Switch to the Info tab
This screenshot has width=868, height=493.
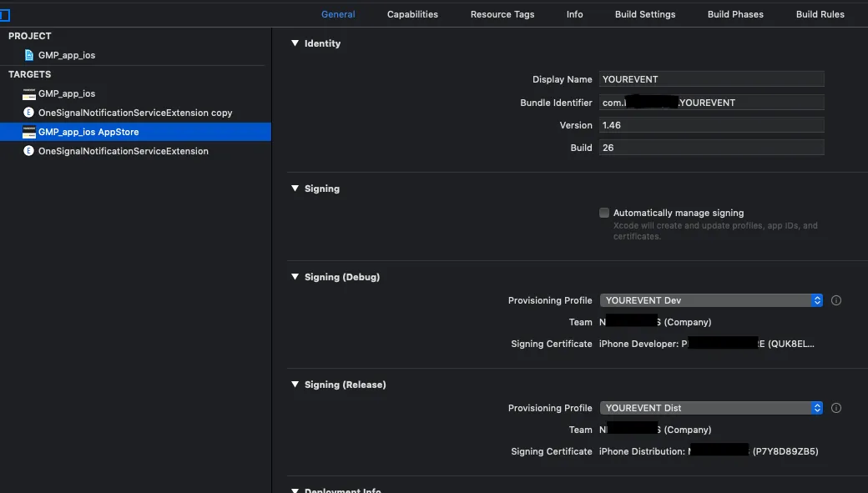pyautogui.click(x=574, y=14)
